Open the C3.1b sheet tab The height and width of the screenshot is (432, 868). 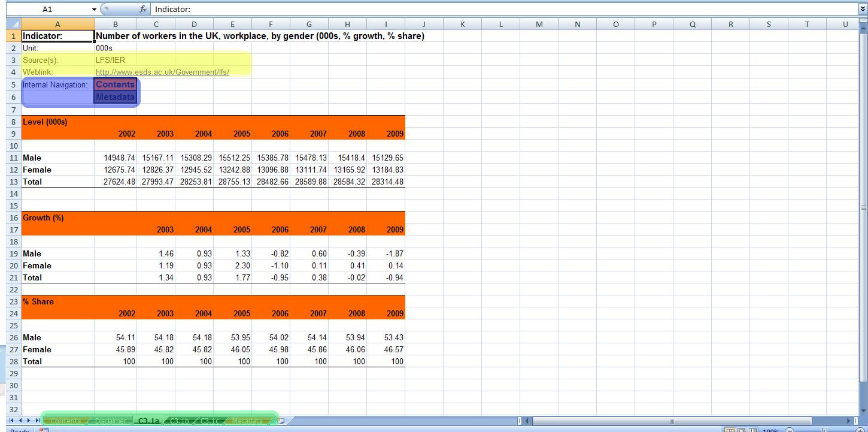[x=179, y=421]
